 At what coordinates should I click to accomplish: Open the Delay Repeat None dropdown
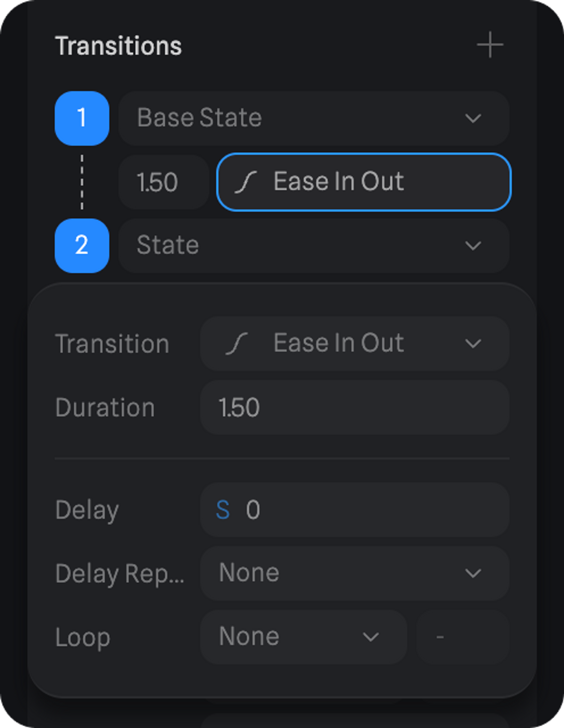[354, 573]
